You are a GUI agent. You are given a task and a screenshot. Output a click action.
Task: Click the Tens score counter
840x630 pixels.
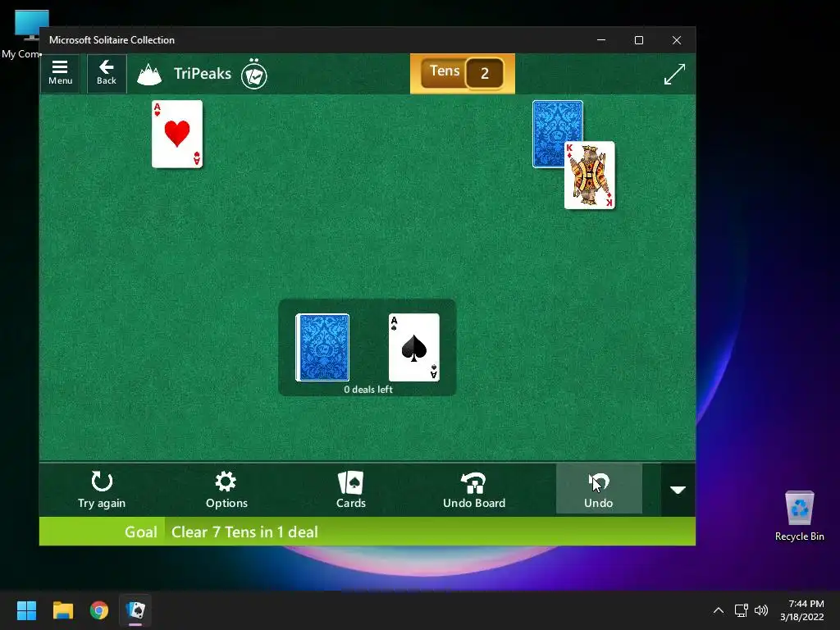point(463,73)
